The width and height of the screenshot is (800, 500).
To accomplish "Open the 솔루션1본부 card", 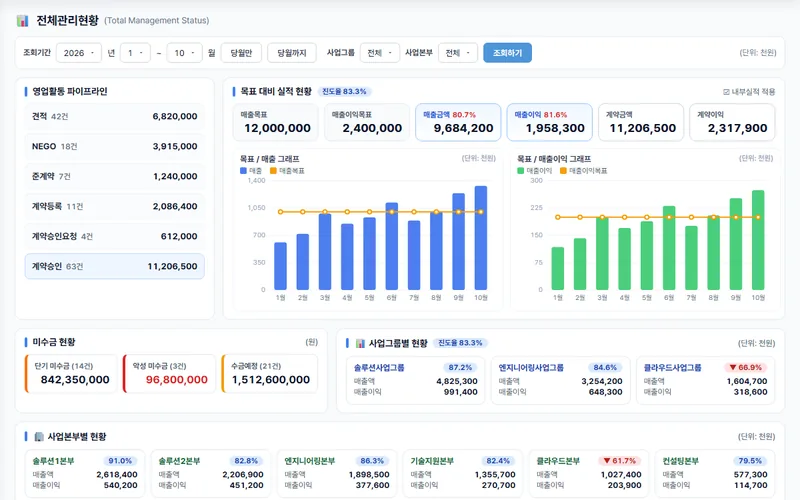I will (85, 474).
